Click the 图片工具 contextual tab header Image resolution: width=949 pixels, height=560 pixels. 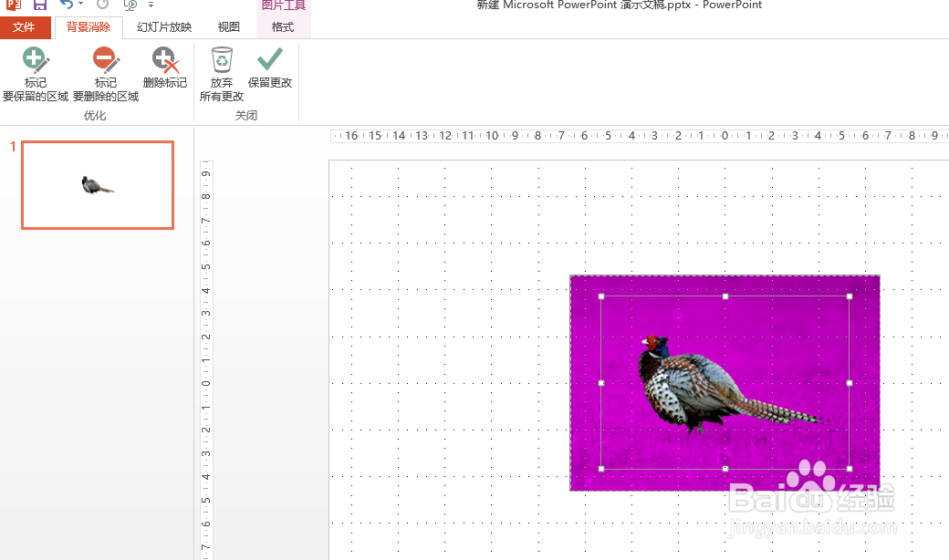coord(283,6)
